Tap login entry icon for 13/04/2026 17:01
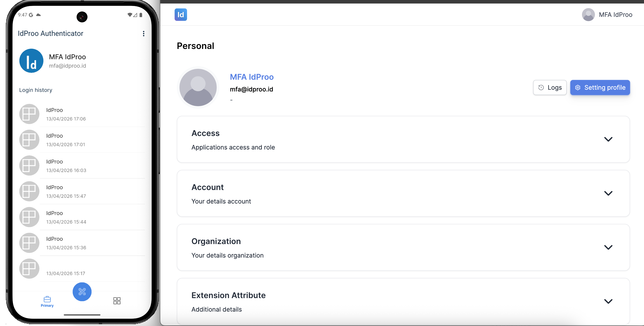Image resolution: width=644 pixels, height=326 pixels. pos(29,140)
